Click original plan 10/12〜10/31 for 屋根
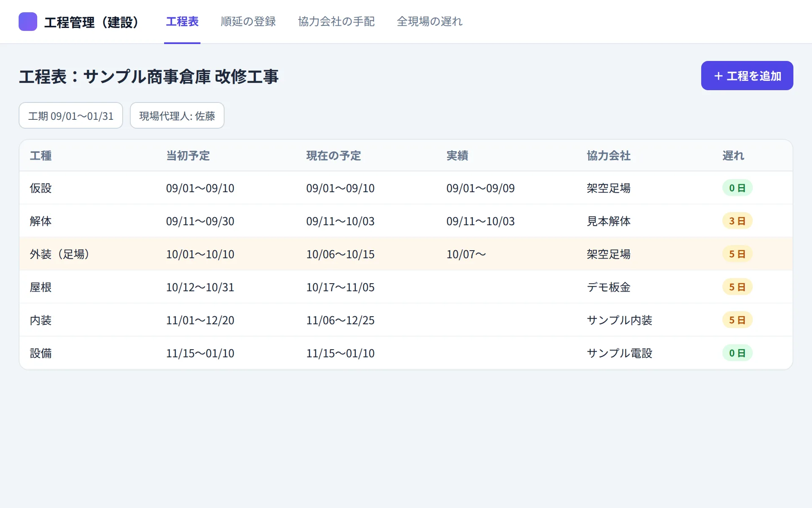 tap(200, 287)
